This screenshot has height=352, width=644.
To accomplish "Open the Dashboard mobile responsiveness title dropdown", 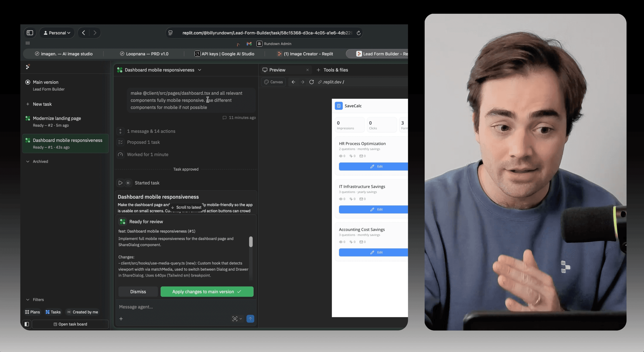I will pyautogui.click(x=200, y=70).
